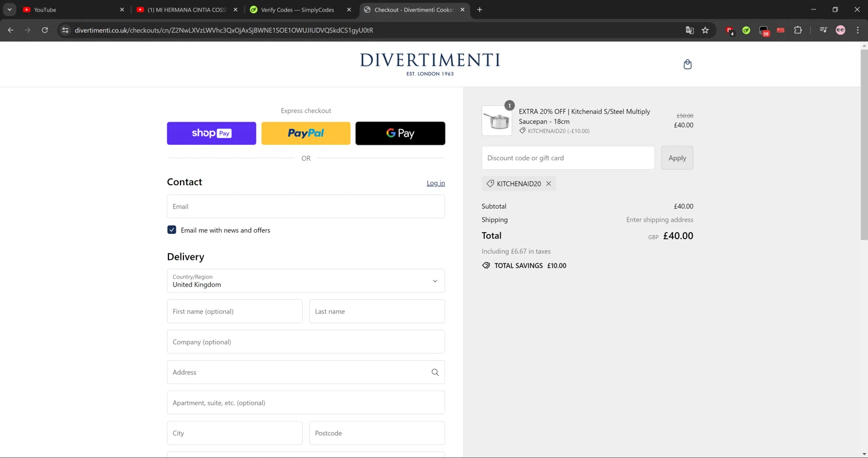The image size is (868, 458).
Task: Reload the checkout page
Action: click(45, 30)
